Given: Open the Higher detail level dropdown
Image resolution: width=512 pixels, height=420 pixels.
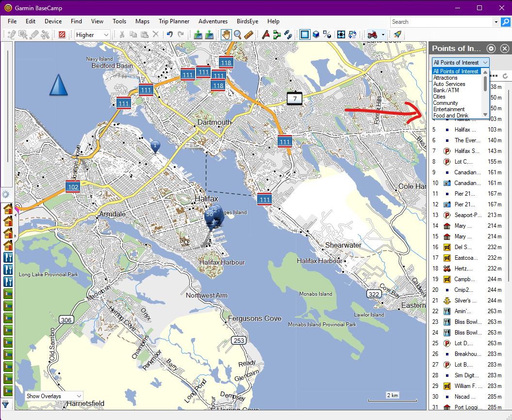Looking at the screenshot, I should 92,34.
